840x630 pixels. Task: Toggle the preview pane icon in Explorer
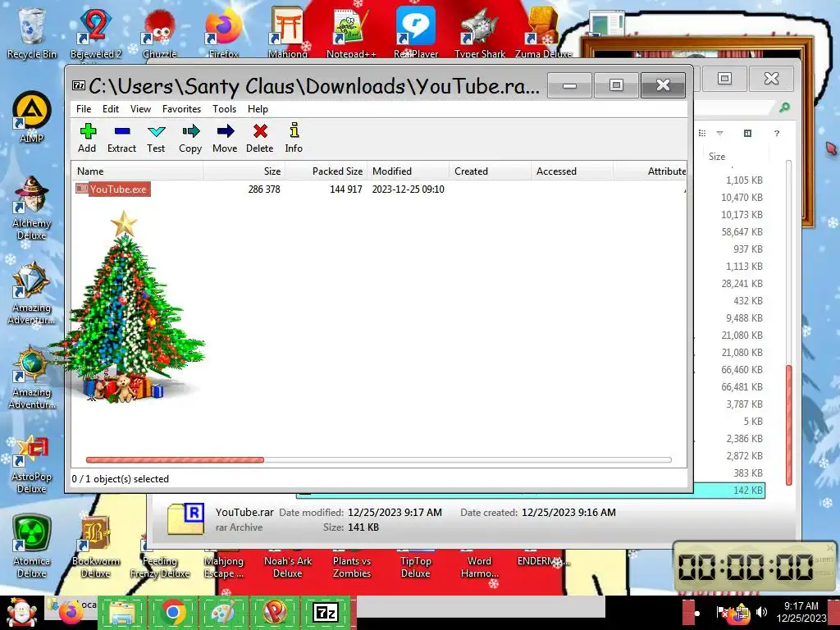pyautogui.click(x=748, y=133)
